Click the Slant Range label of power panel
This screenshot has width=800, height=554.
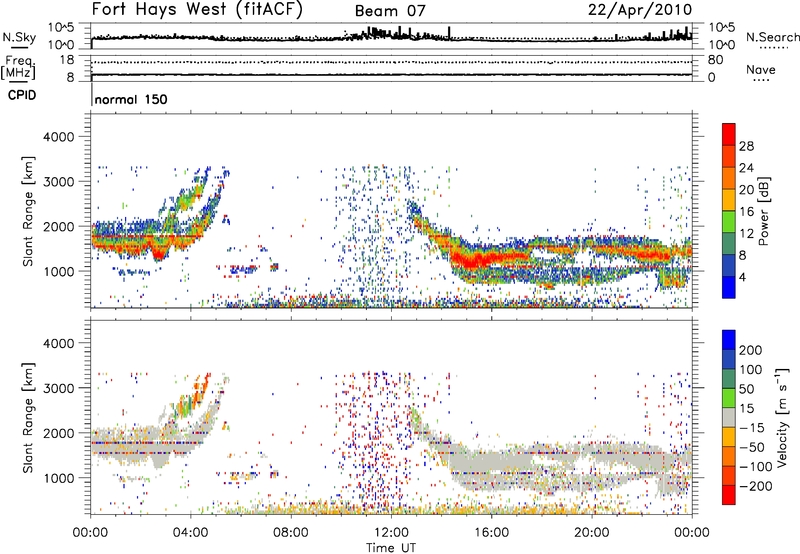tap(28, 211)
